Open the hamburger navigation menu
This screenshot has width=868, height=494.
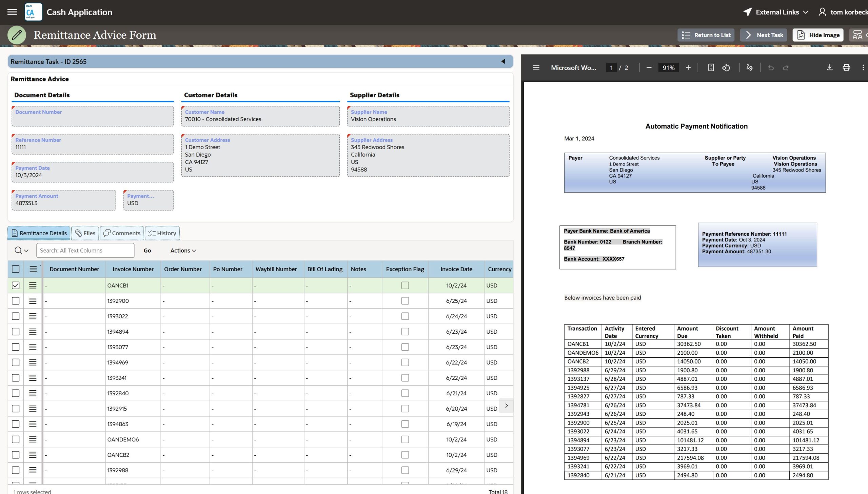pyautogui.click(x=12, y=12)
